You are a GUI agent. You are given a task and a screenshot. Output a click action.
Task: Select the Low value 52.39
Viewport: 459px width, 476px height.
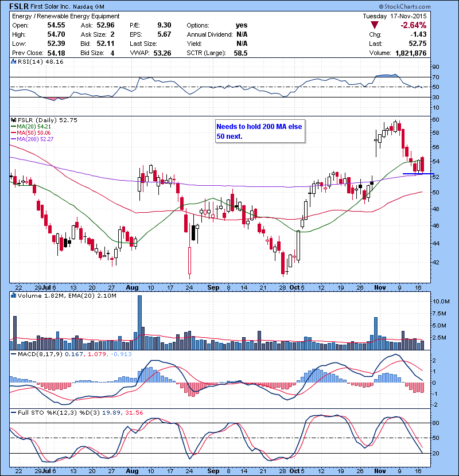(x=56, y=44)
